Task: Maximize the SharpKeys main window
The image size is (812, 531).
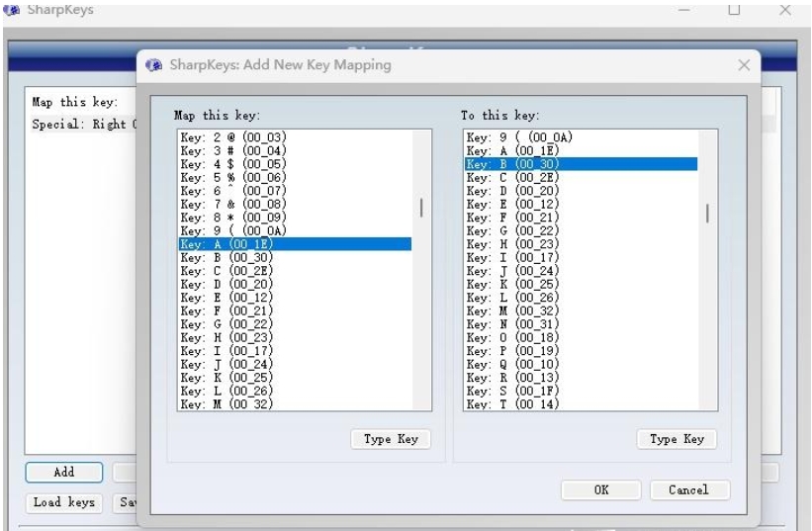Action: click(x=734, y=9)
